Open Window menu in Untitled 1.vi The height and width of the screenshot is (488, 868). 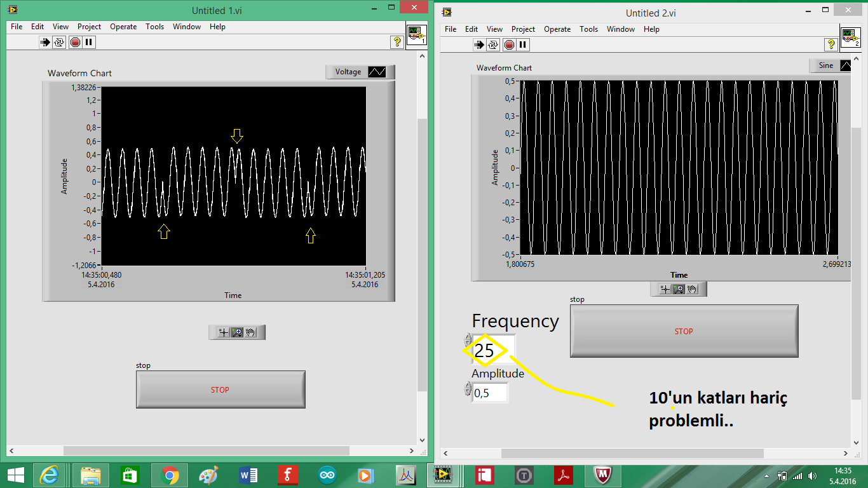(187, 27)
